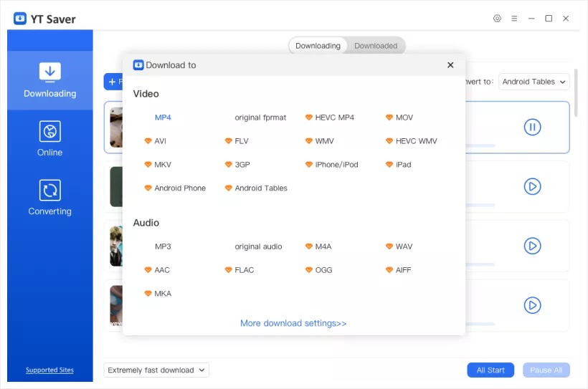Screen dimensions: 588x389
Task: Open the Converting section
Action: coord(50,198)
